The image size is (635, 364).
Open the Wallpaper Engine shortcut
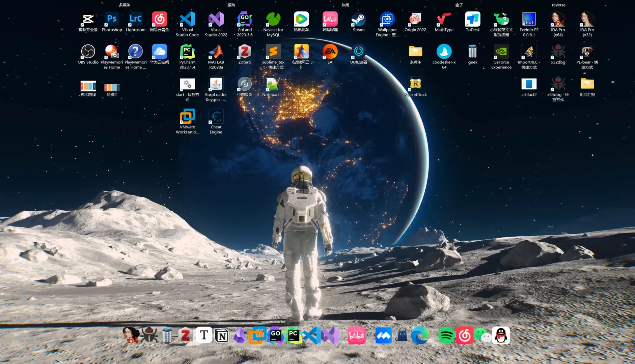click(387, 24)
